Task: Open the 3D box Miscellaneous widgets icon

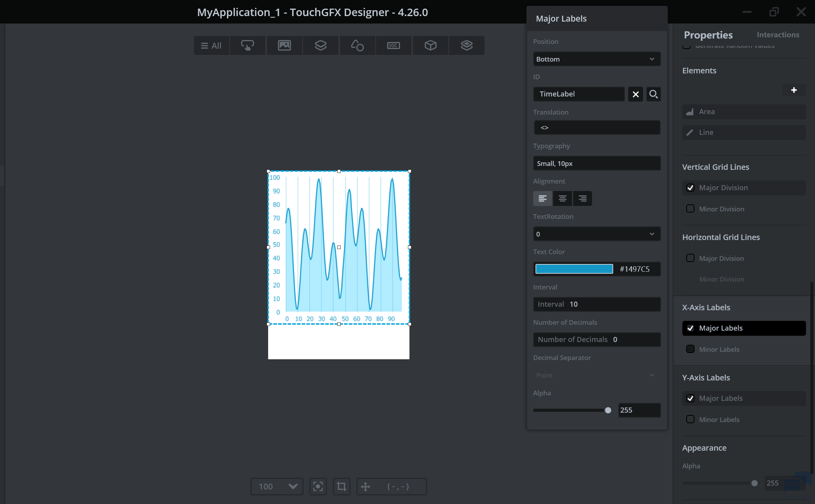Action: click(x=430, y=45)
